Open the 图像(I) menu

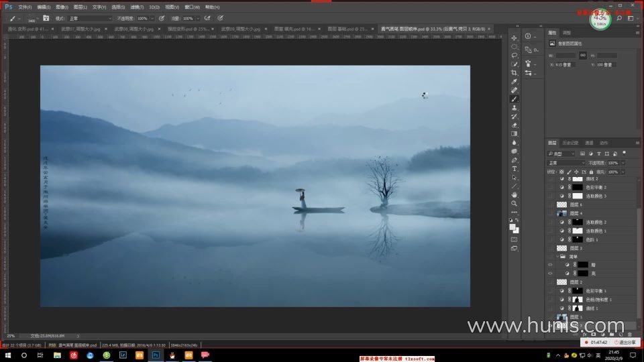(62, 7)
